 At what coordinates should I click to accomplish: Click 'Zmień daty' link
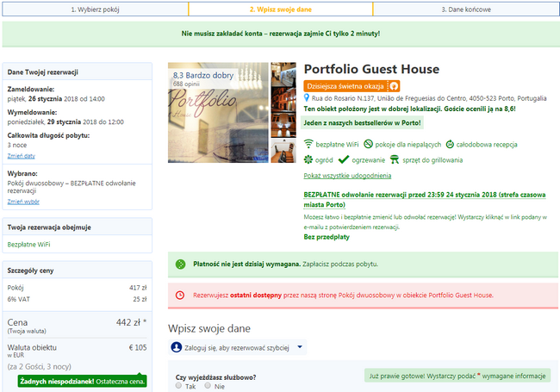coord(21,156)
